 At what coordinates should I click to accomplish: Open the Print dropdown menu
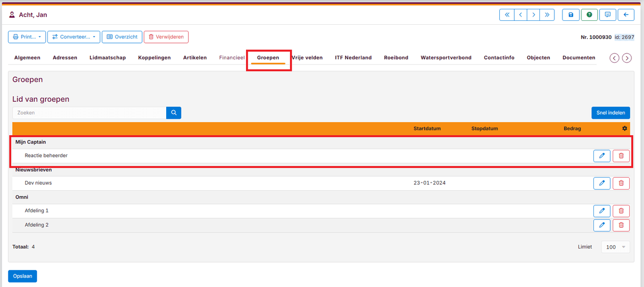click(x=27, y=37)
